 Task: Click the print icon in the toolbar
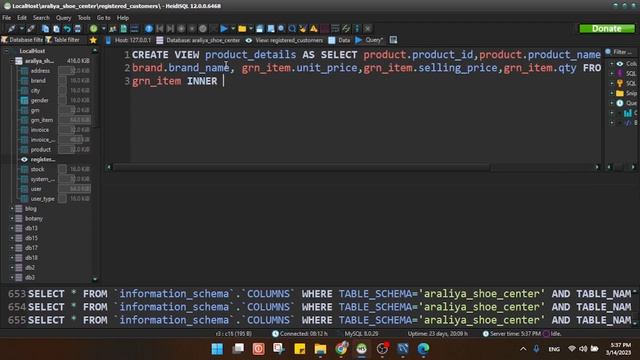click(x=78, y=29)
